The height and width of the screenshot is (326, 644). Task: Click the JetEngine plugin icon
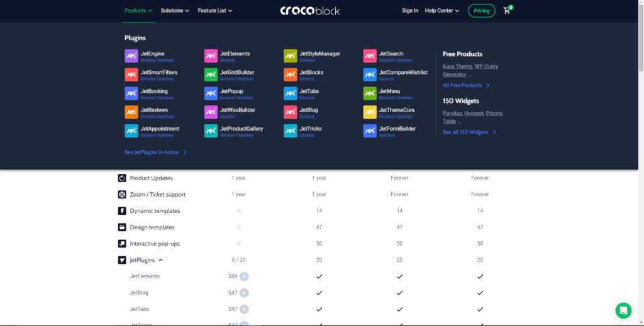pos(131,56)
